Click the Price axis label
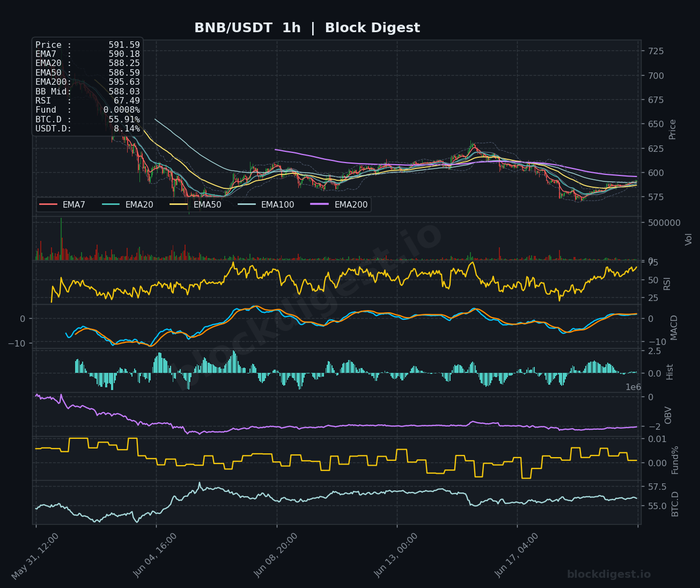 pyautogui.click(x=673, y=129)
